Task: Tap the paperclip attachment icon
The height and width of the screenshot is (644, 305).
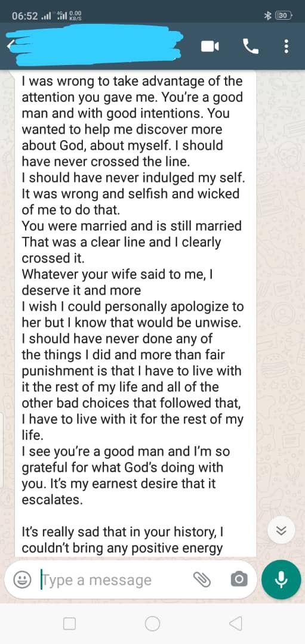Action: click(202, 580)
